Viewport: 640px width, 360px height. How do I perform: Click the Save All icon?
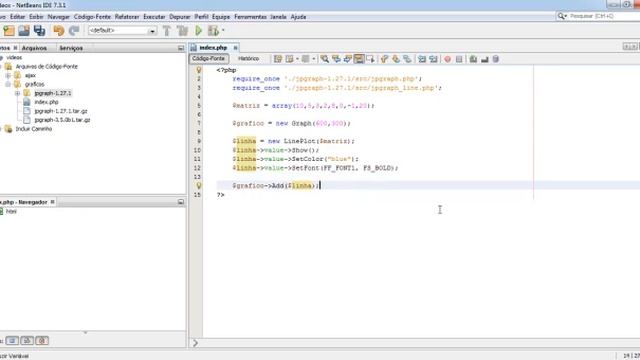click(x=39, y=31)
